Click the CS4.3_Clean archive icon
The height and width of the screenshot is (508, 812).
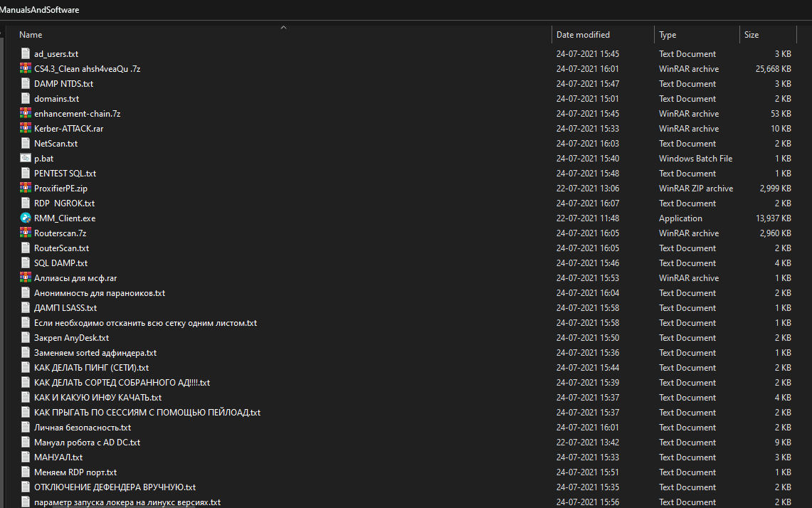click(x=26, y=69)
